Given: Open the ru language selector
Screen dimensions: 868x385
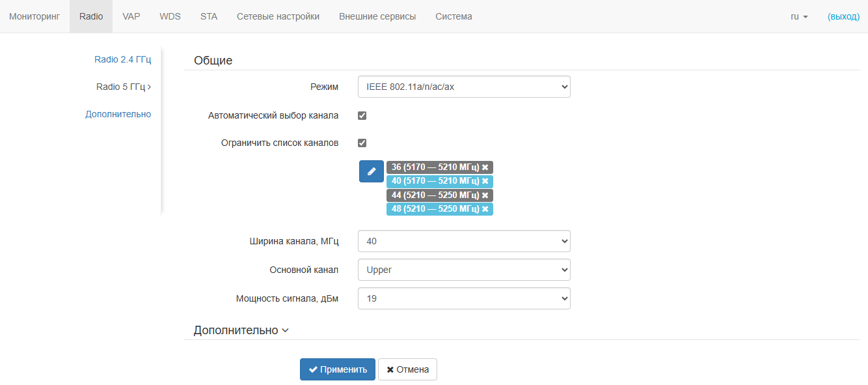Looking at the screenshot, I should click(799, 16).
